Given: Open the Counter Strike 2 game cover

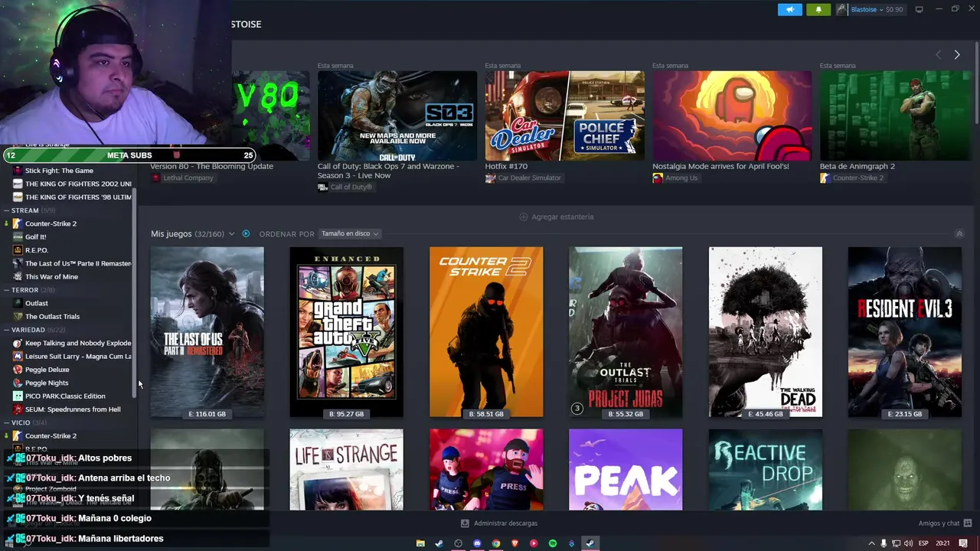Looking at the screenshot, I should [x=486, y=332].
